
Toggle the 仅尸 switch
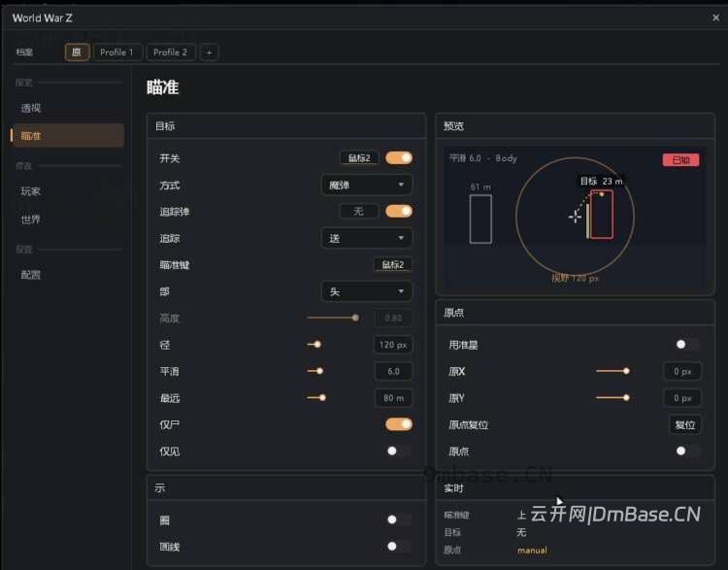399,424
